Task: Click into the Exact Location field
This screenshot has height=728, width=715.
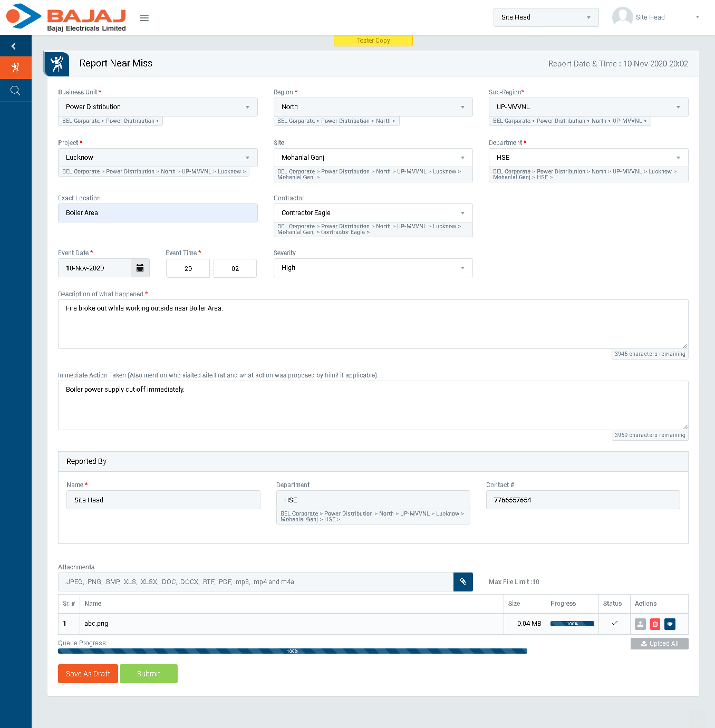Action: pyautogui.click(x=158, y=213)
